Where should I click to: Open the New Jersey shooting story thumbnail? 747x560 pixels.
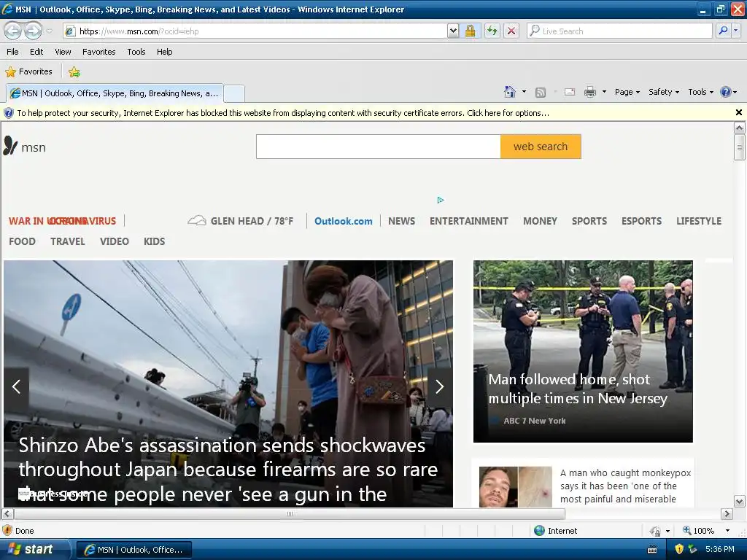(x=583, y=351)
